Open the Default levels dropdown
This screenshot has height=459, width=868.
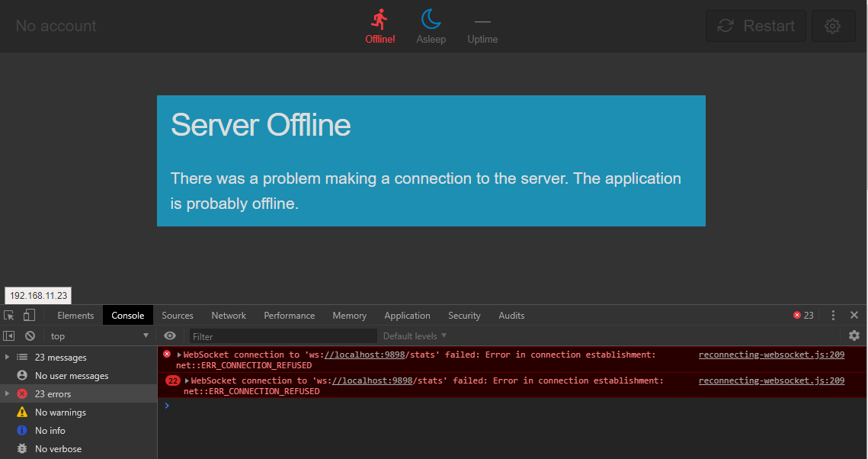pyautogui.click(x=415, y=336)
